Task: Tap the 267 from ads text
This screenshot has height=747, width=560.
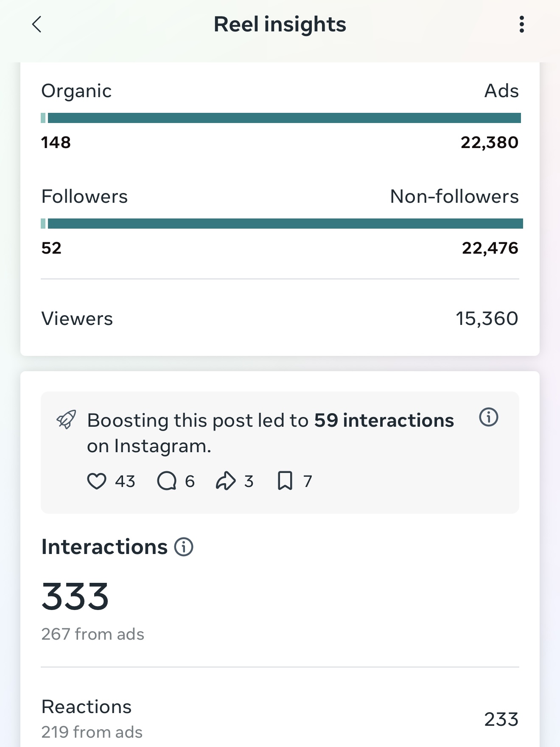Action: click(92, 634)
